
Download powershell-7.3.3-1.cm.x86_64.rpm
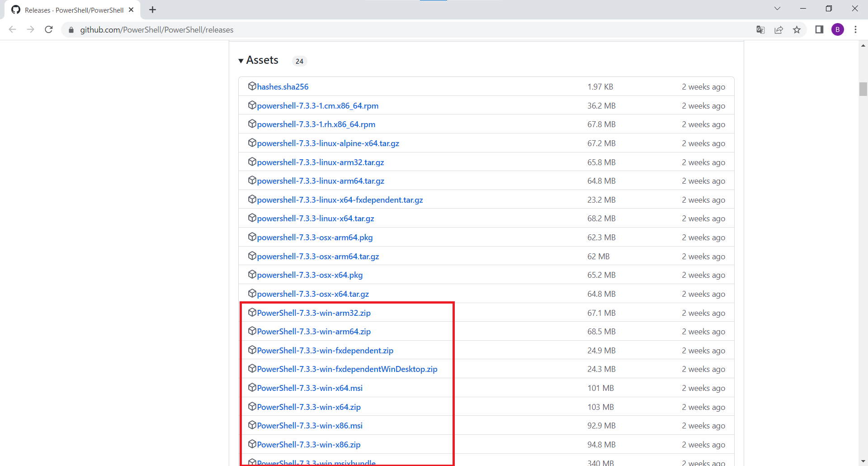pyautogui.click(x=318, y=106)
